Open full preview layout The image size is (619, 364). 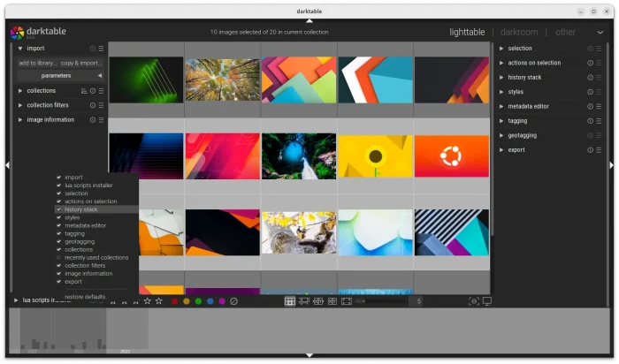347,301
